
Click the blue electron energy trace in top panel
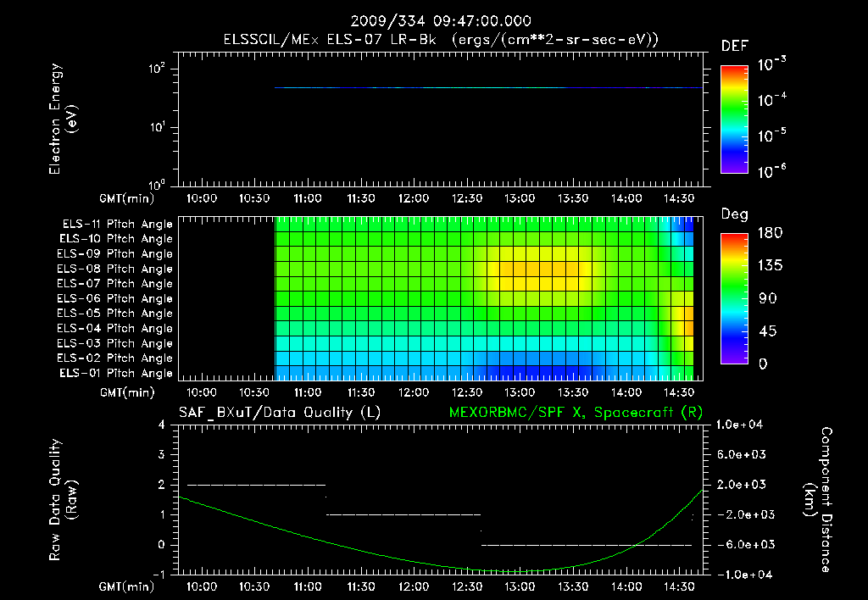click(x=488, y=87)
